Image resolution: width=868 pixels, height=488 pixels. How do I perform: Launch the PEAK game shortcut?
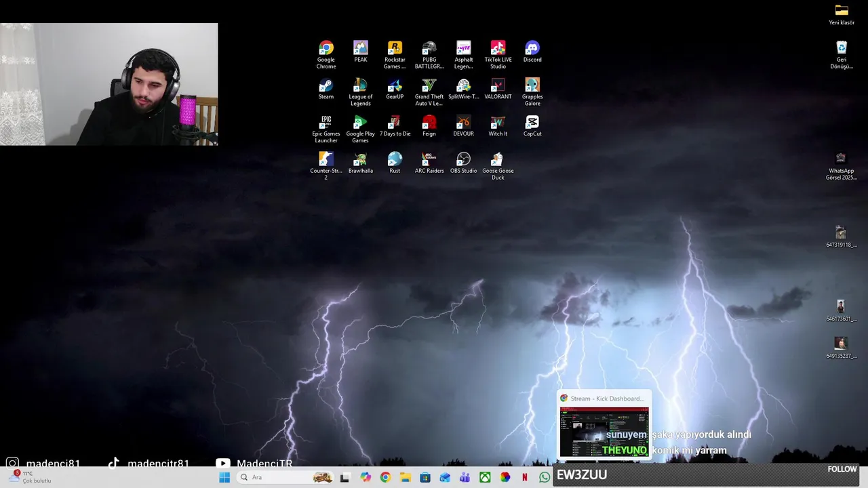[x=361, y=52]
